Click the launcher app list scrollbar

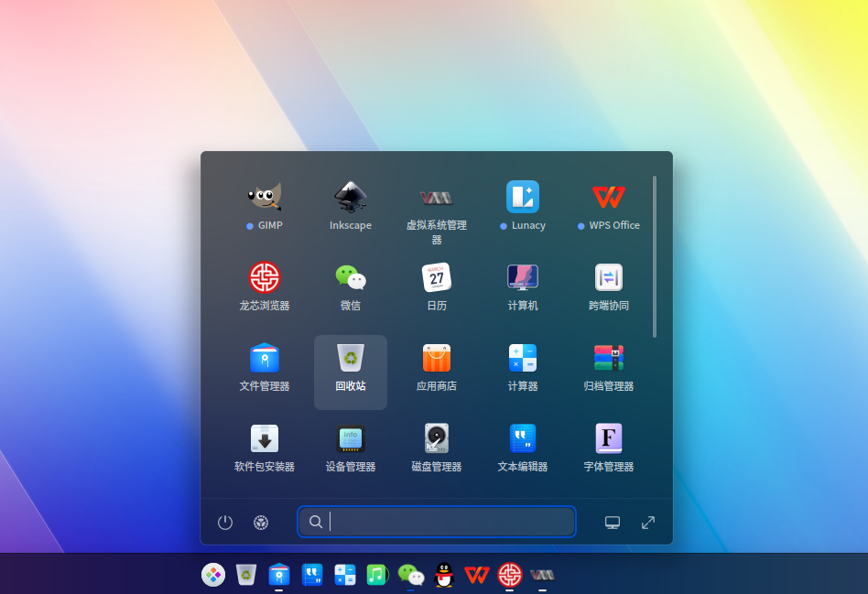point(655,256)
